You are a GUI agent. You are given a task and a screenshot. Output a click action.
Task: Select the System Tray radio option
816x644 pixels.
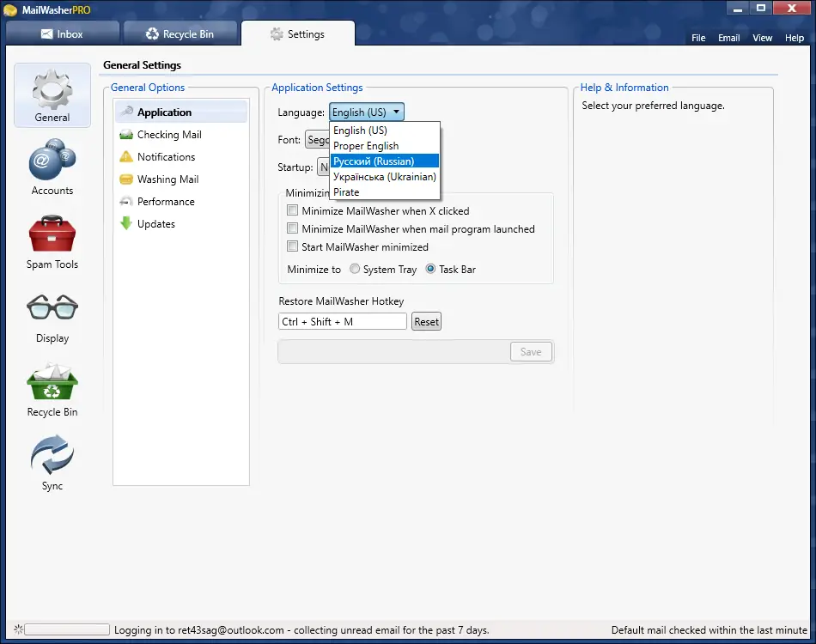click(355, 269)
